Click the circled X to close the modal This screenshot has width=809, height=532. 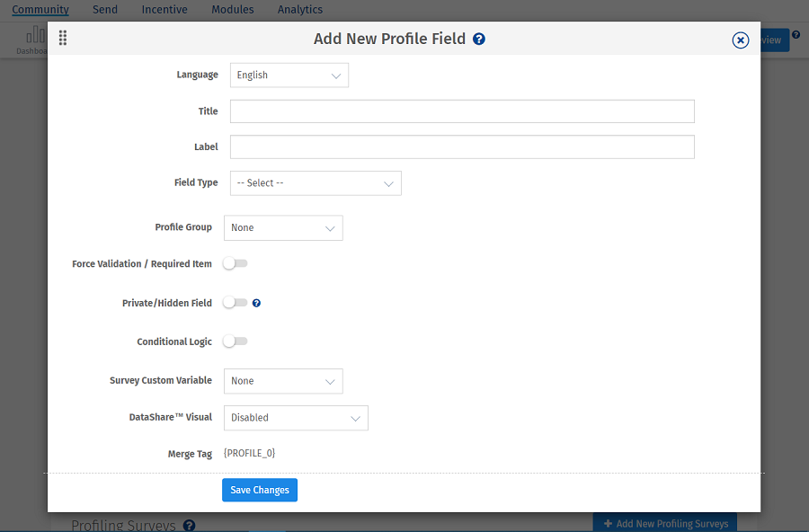740,40
